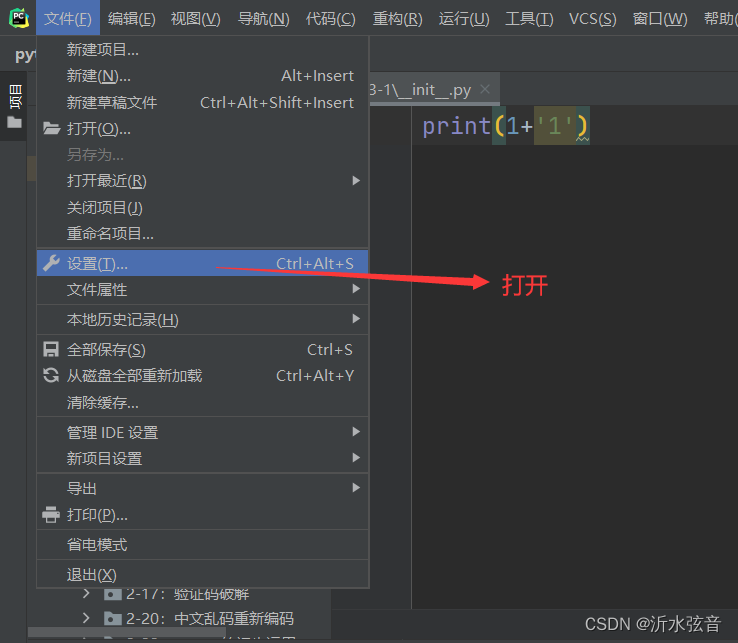Click the floppy disk icon for 全部保存
This screenshot has height=643, width=738.
[51, 349]
